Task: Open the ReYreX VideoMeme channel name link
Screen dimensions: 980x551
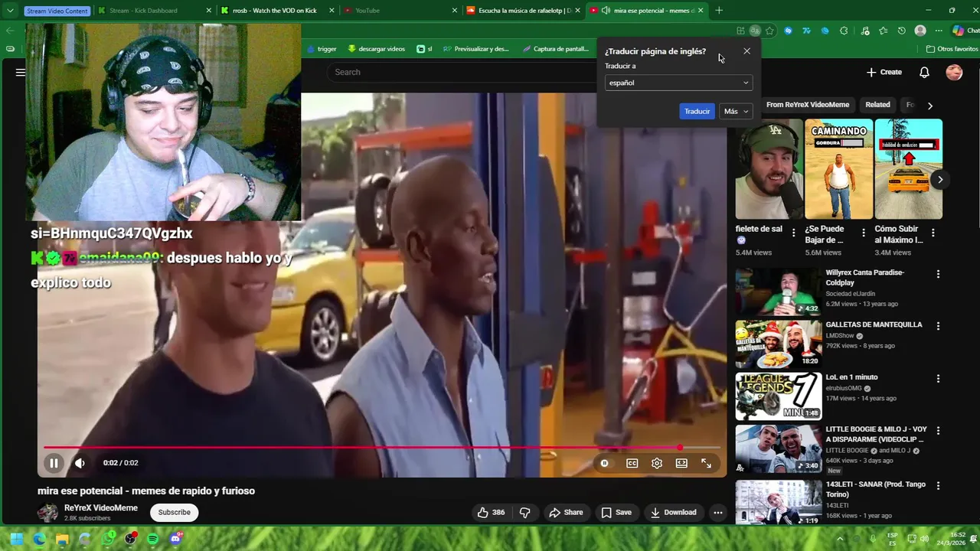Action: coord(101,508)
